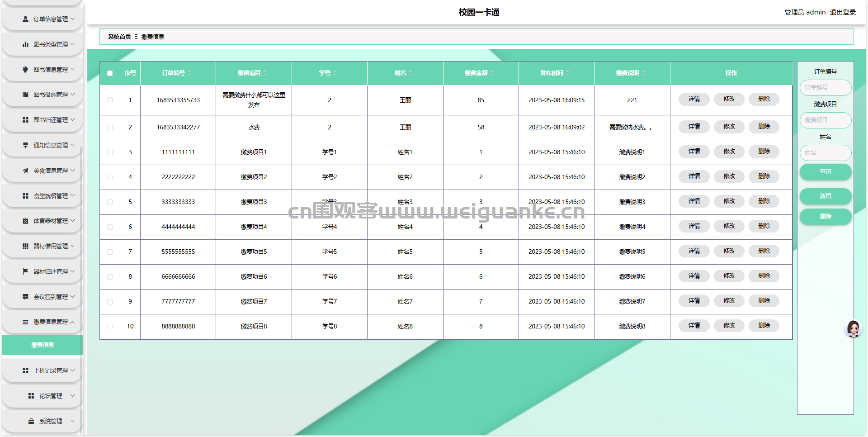
Task: Expand the 图书信息管理 chevron
Action: point(72,69)
